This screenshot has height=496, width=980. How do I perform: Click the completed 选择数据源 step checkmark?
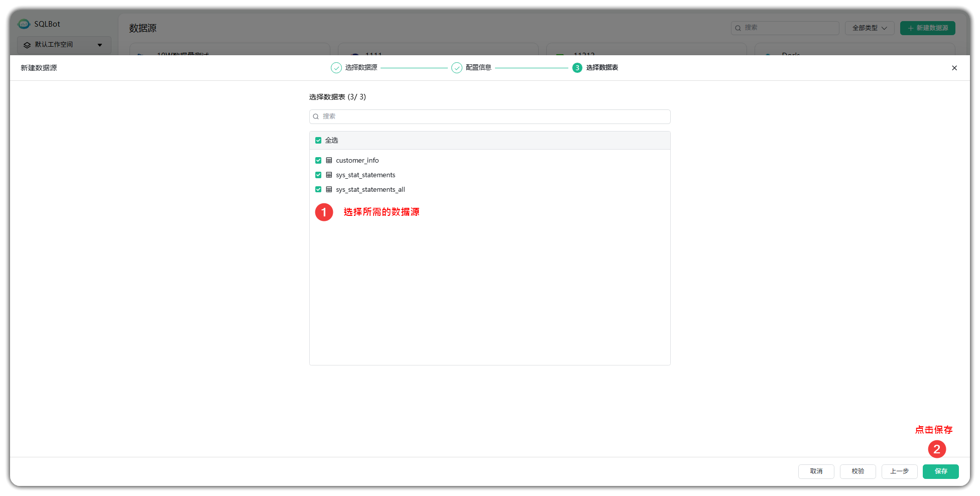(336, 68)
